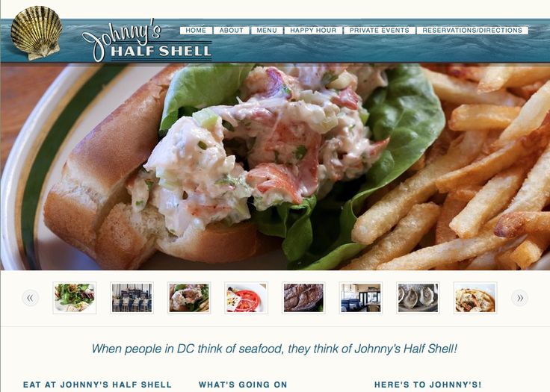The height and width of the screenshot is (392, 550).
Task: Go to previous gallery thumbnails with left arrow
Action: [31, 298]
